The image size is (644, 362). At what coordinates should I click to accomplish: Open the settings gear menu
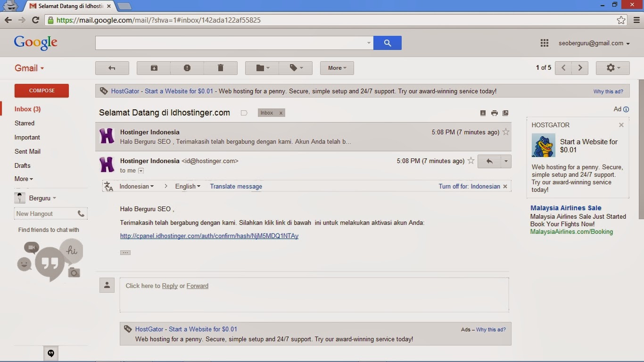(612, 68)
